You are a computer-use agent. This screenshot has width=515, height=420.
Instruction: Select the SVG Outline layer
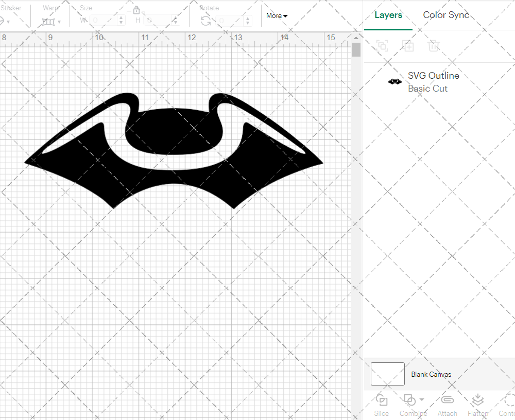(x=433, y=82)
